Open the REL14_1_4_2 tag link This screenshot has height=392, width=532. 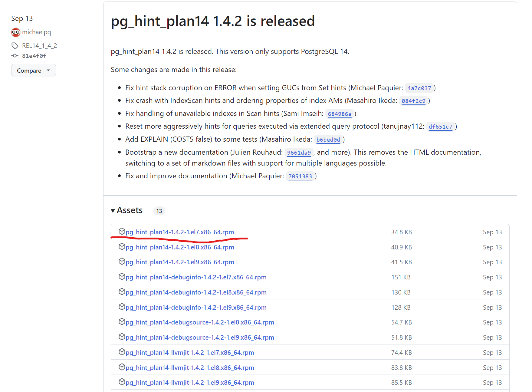39,45
